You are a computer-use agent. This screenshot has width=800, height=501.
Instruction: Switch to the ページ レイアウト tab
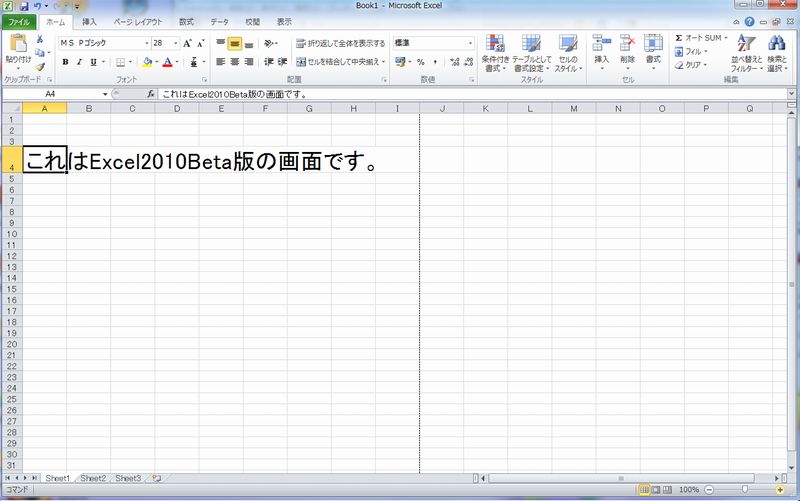click(138, 22)
